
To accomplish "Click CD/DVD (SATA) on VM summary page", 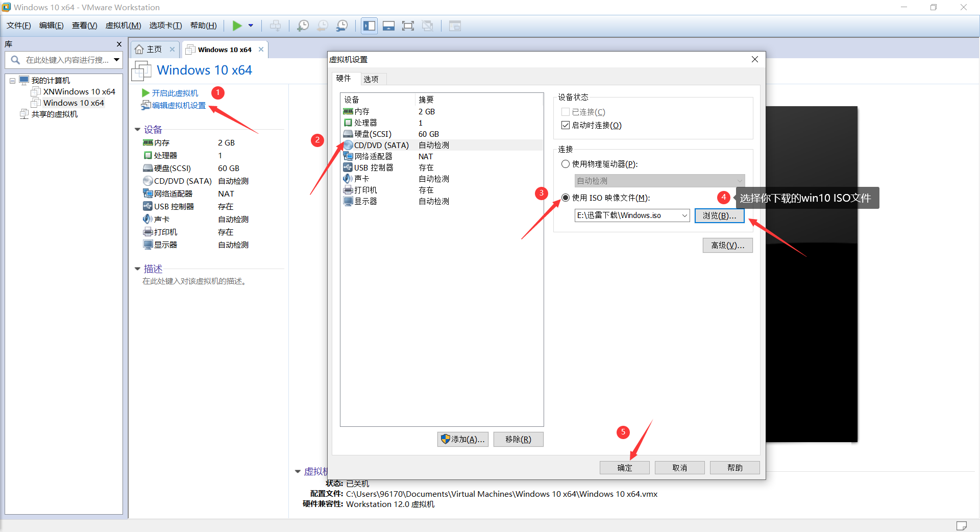I will pyautogui.click(x=182, y=181).
